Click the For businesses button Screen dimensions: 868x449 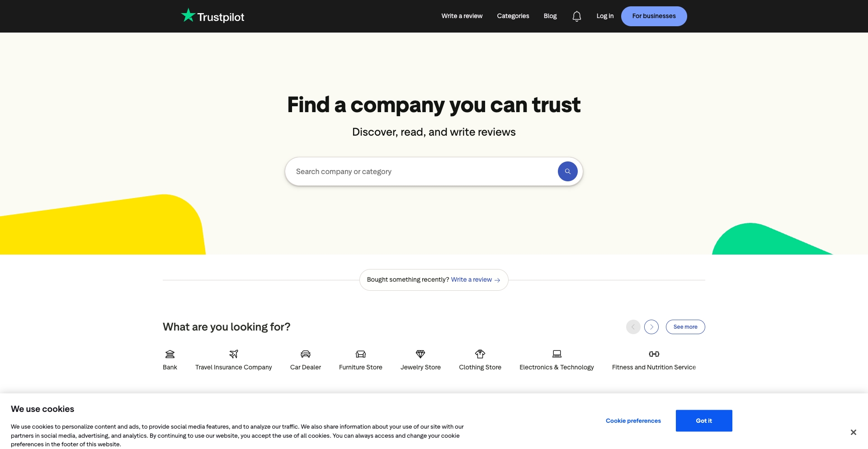click(x=654, y=16)
